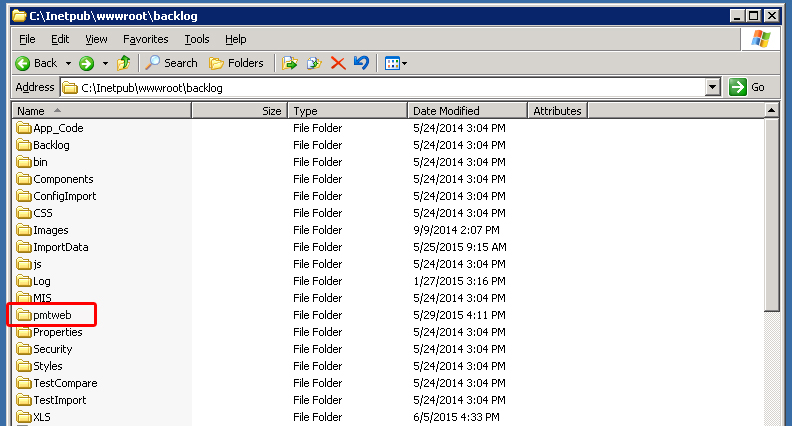This screenshot has width=792, height=426.
Task: Click the pmtweb folder name
Action: tap(52, 315)
